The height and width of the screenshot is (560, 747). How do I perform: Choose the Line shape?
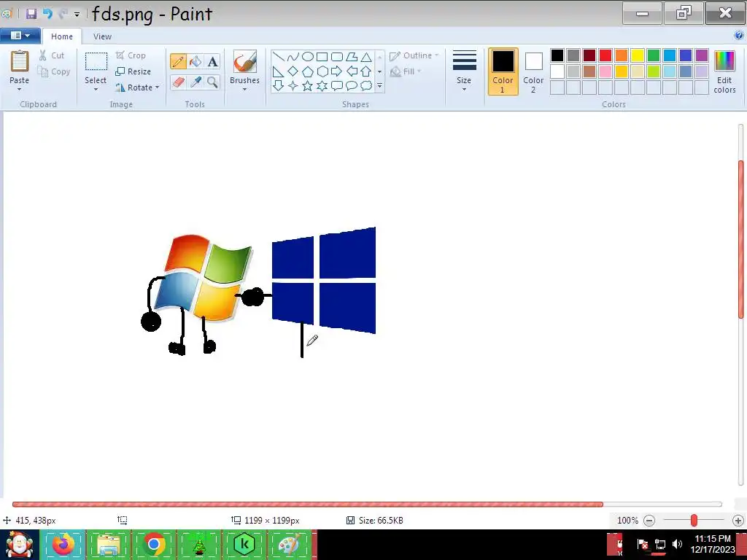pyautogui.click(x=279, y=57)
